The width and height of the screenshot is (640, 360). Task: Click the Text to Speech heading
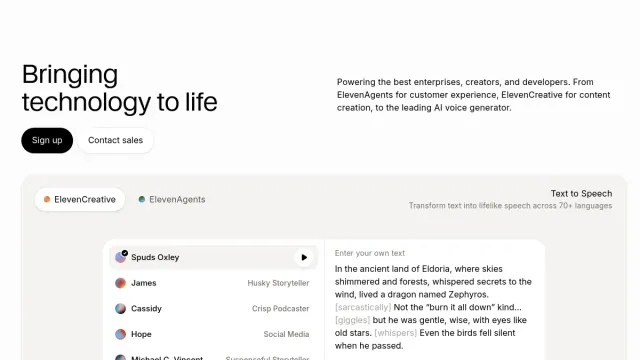pyautogui.click(x=581, y=193)
